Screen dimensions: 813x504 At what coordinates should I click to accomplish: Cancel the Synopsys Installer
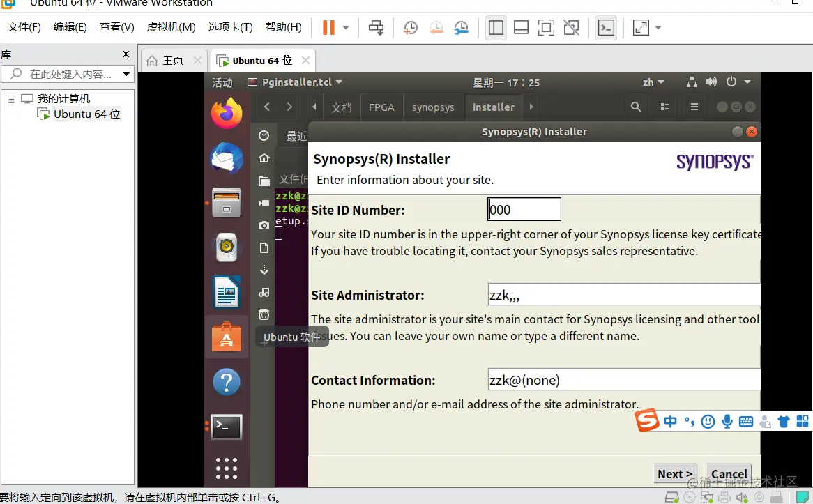coord(729,474)
